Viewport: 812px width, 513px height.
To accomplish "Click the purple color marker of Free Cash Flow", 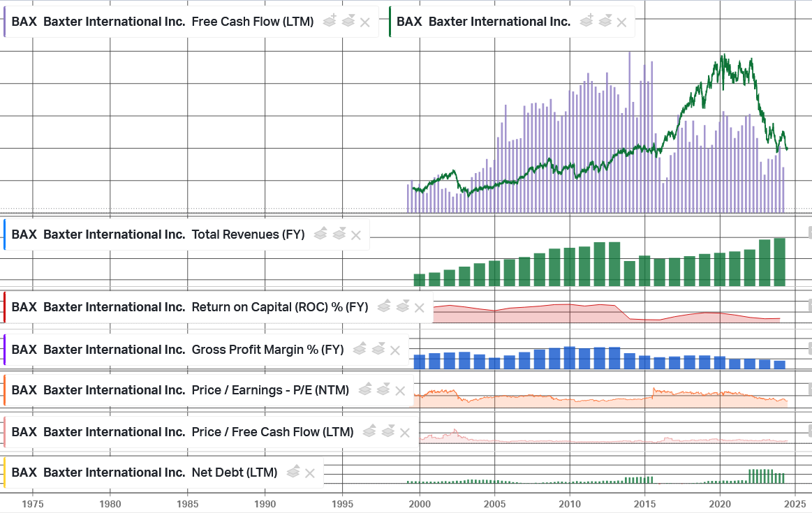I will (x=5, y=22).
